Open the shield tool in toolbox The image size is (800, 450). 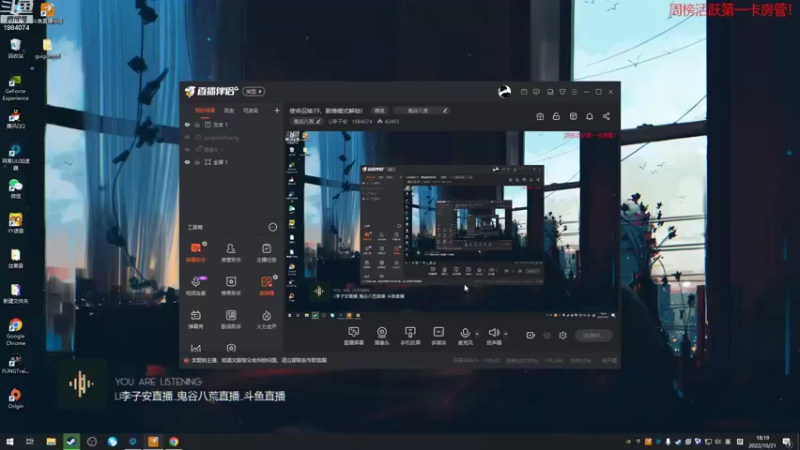(231, 348)
